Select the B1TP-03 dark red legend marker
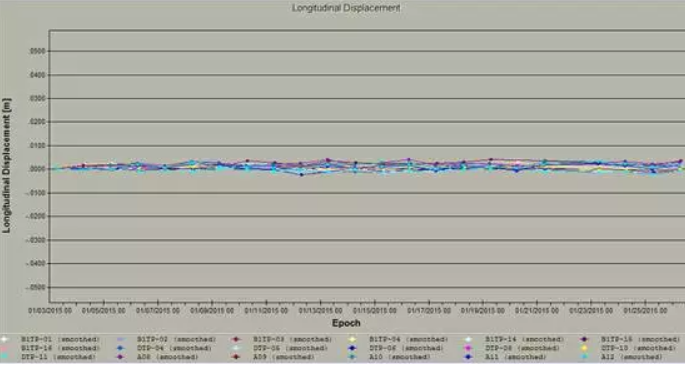This screenshot has width=685, height=366. coord(236,339)
